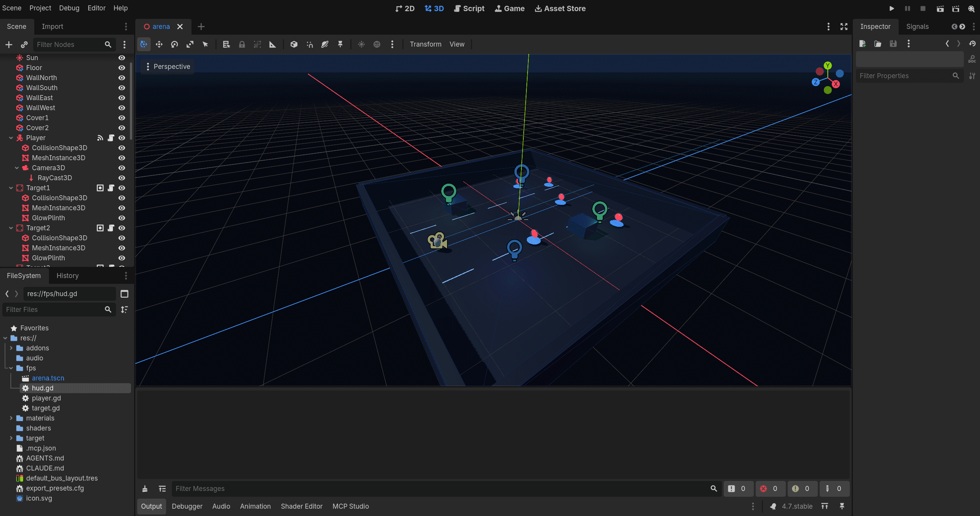Open the Perspective view menu
The height and width of the screenshot is (516, 980).
click(x=168, y=67)
